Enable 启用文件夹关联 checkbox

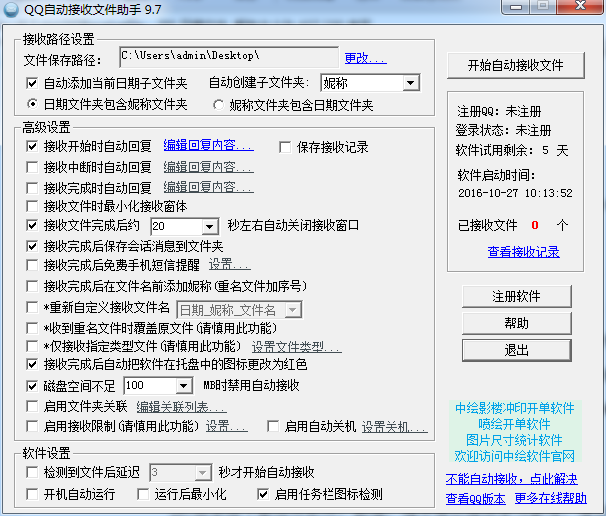(x=32, y=407)
